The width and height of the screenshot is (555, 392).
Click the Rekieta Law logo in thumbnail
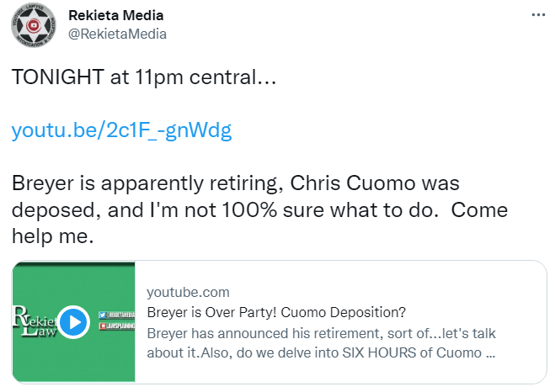tap(35, 321)
